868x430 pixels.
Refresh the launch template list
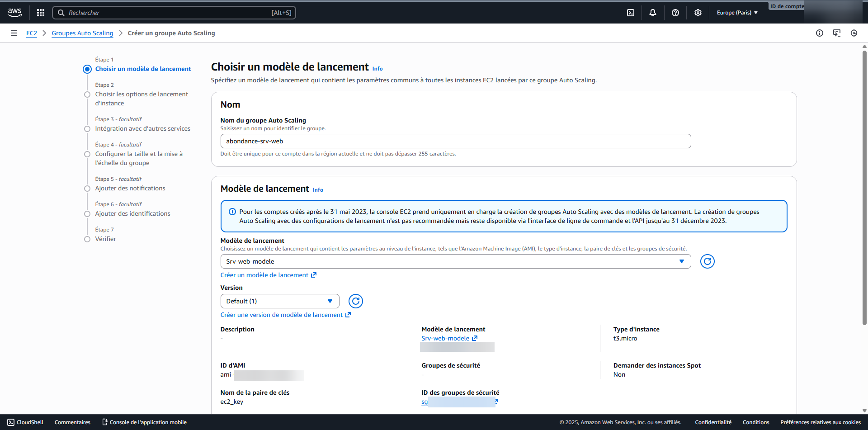(x=707, y=261)
